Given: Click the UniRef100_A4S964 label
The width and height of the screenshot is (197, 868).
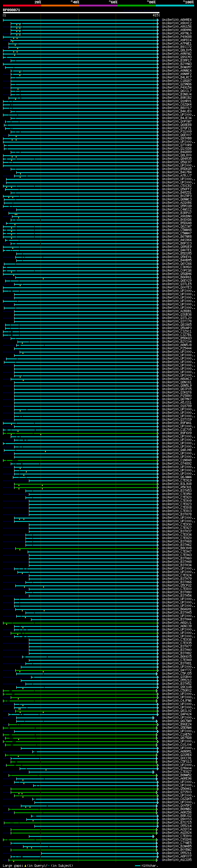Looking at the screenshot, I should [177, 240].
